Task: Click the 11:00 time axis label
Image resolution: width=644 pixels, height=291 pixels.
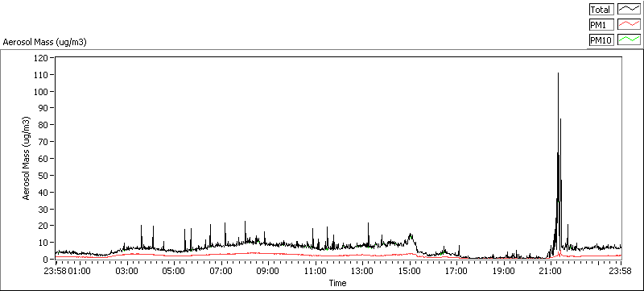Action: (x=315, y=271)
